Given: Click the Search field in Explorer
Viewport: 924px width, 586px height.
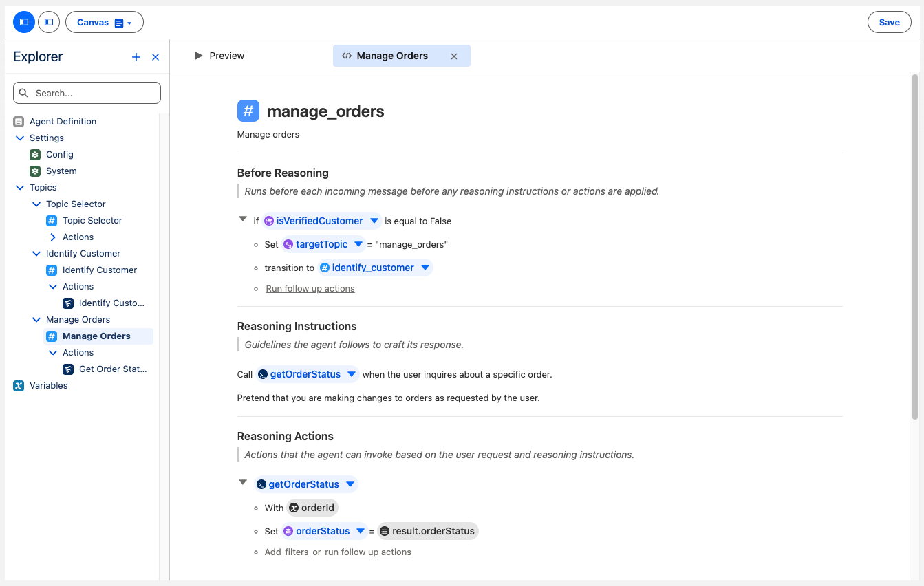Looking at the screenshot, I should [x=87, y=92].
